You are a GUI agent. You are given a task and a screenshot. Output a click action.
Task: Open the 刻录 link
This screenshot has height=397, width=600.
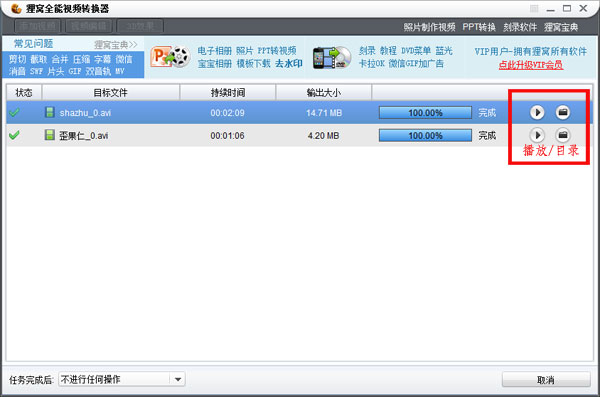tap(367, 51)
